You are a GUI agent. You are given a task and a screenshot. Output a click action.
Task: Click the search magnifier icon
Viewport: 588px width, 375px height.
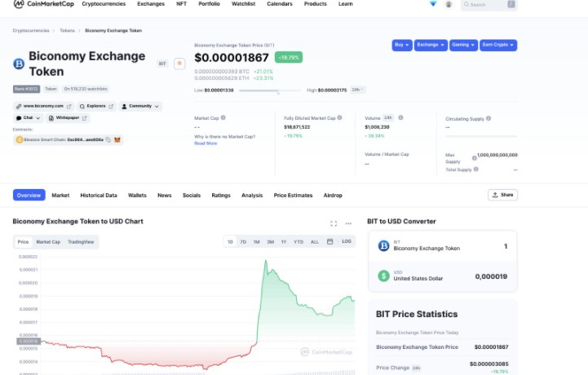pos(466,5)
